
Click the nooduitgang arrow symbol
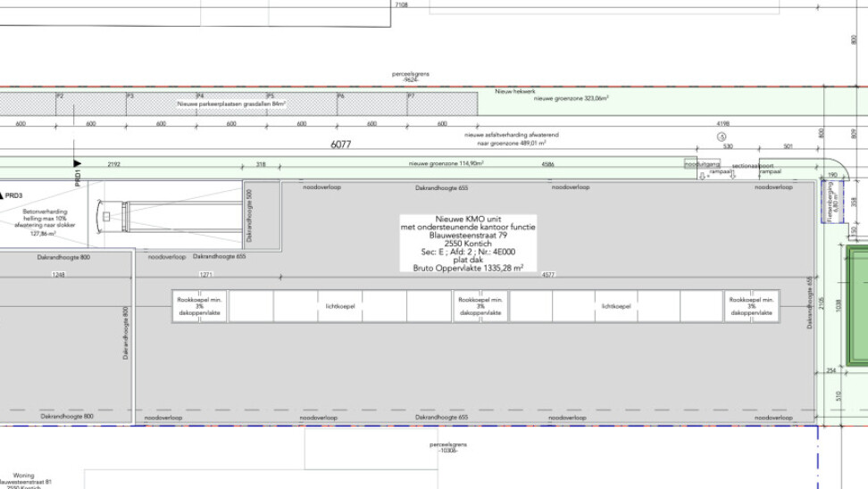click(704, 176)
